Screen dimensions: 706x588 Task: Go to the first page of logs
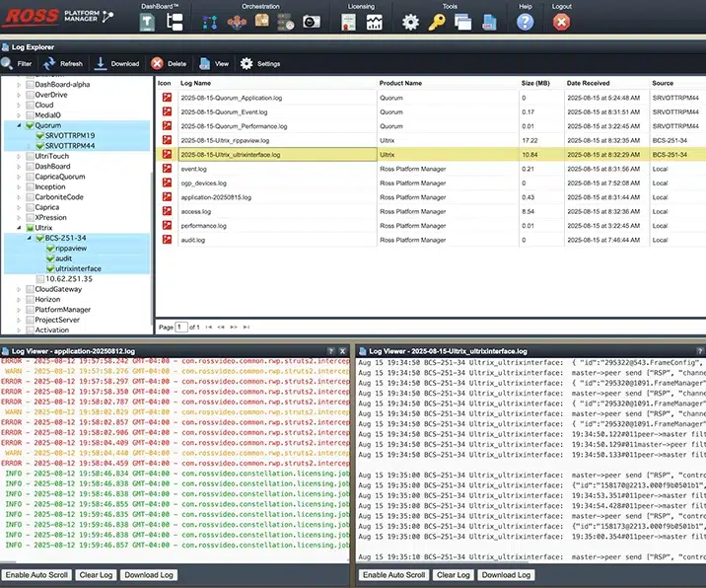coord(208,328)
